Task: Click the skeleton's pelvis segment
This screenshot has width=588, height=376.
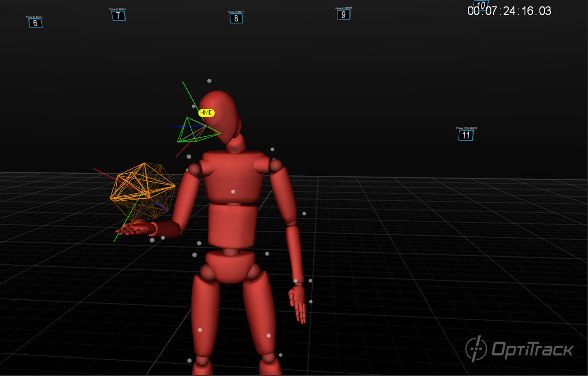Action: 230,267
